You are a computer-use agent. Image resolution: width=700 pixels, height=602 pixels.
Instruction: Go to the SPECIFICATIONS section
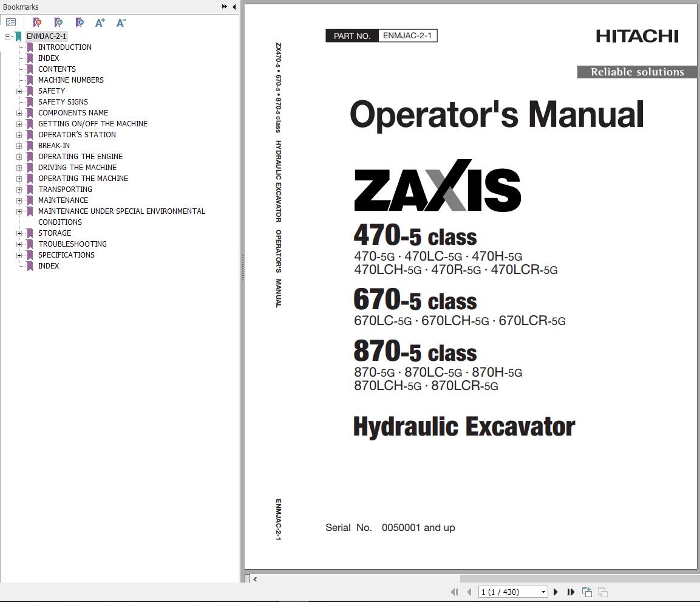click(x=66, y=255)
